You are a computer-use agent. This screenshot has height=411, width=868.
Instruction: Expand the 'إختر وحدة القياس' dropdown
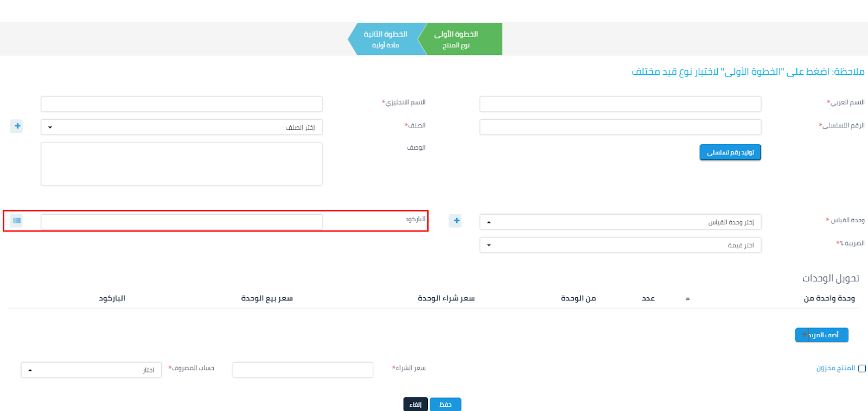pyautogui.click(x=620, y=222)
